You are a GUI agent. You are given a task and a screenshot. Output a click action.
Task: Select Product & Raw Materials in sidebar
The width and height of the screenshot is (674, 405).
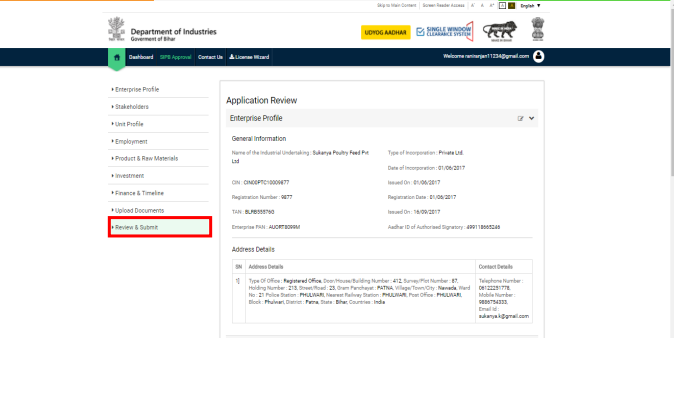tap(158, 158)
